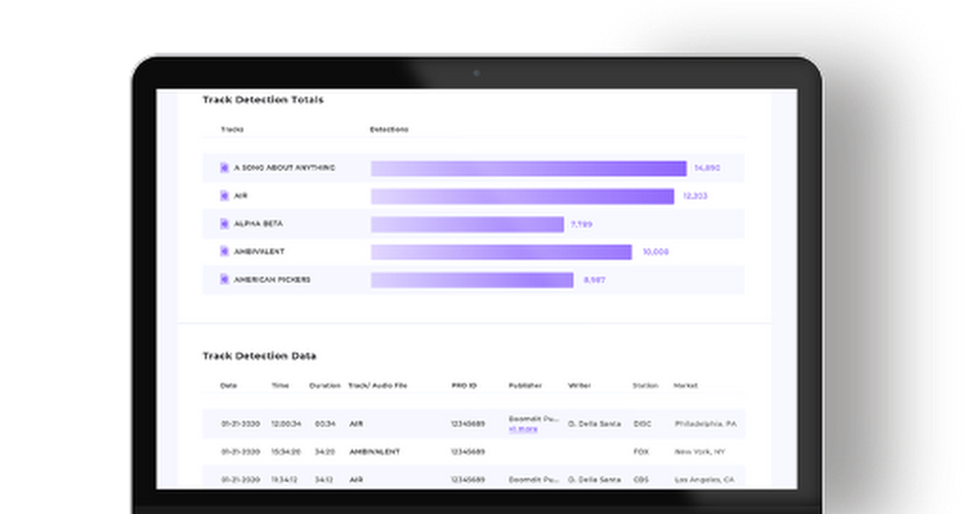The width and height of the screenshot is (980, 514).
Task: Select the ALPHA BETA track icon
Action: click(224, 224)
